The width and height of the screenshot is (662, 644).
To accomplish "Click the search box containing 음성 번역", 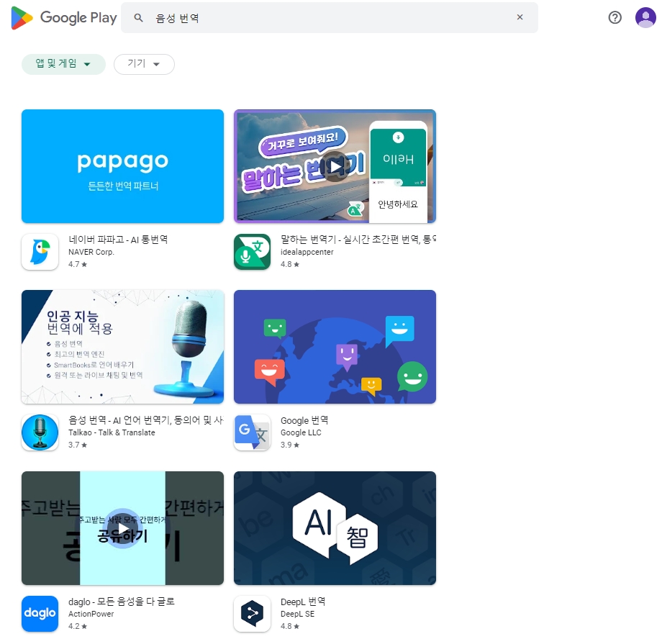I will point(330,18).
